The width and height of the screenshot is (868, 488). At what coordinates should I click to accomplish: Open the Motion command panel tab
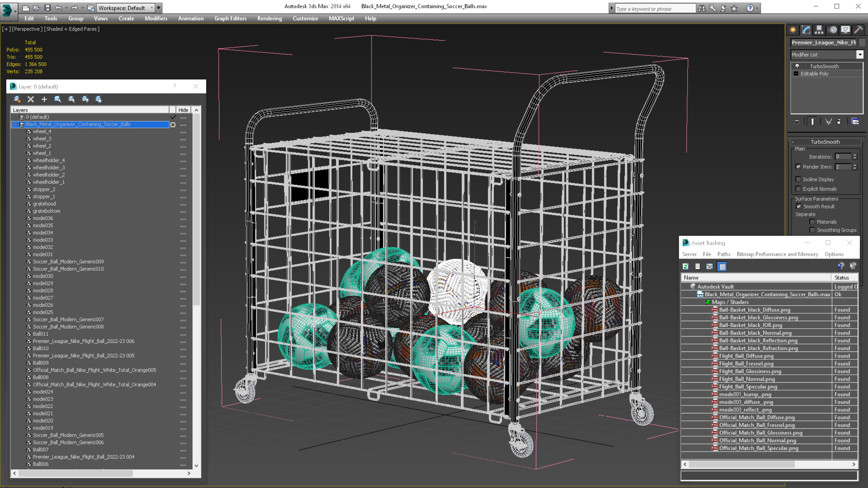(x=833, y=30)
